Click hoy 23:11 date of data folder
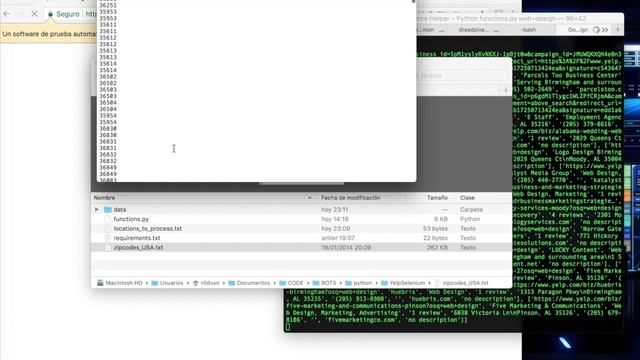 pyautogui.click(x=334, y=209)
